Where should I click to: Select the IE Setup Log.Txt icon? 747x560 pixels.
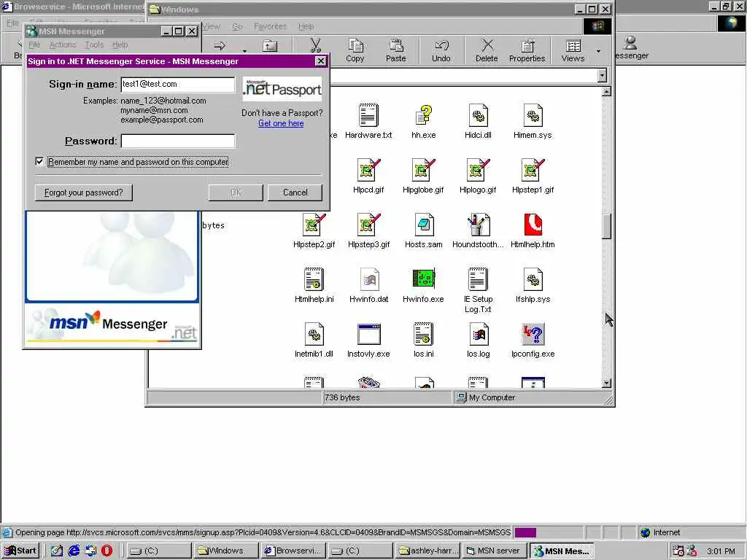[478, 279]
